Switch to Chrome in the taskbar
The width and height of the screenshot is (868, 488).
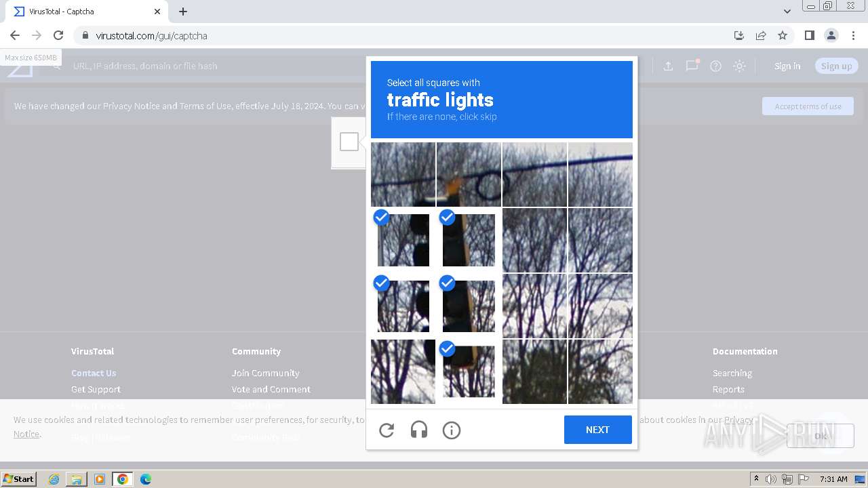[x=123, y=479]
